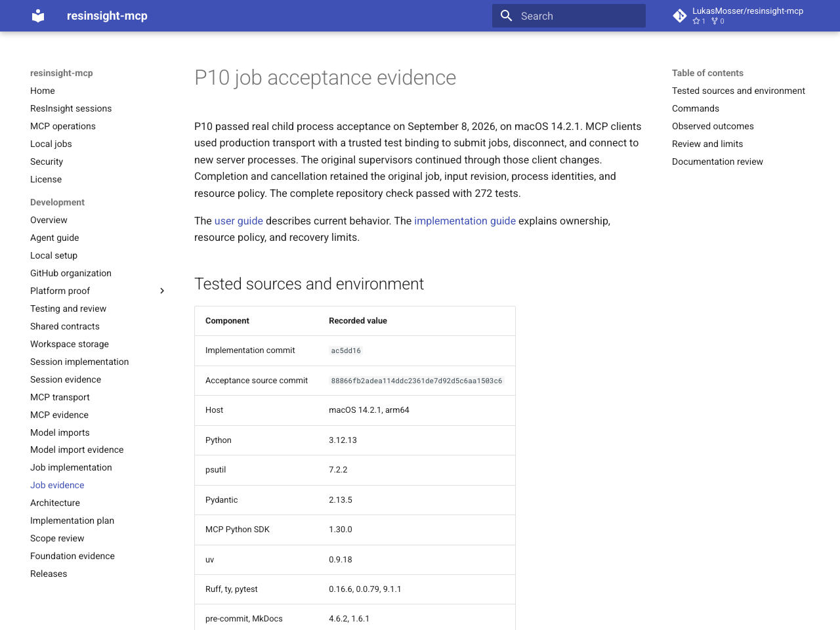Click the psutil version 7.2.2 cell
Image resolution: width=840 pixels, height=630 pixels.
coord(338,470)
